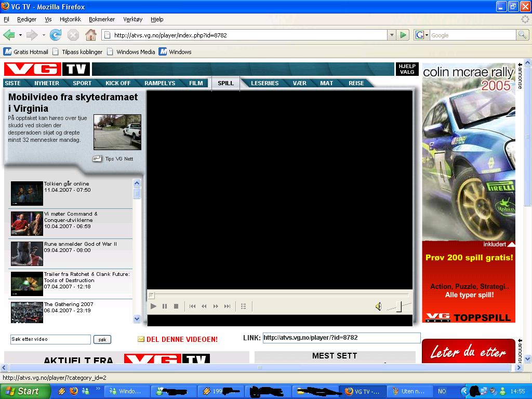The height and width of the screenshot is (399, 532).
Task: Rewind the video in the player
Action: [204, 307]
